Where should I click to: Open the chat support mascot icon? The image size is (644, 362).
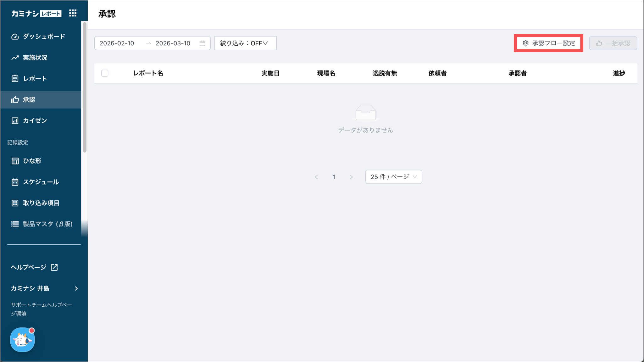point(22,340)
